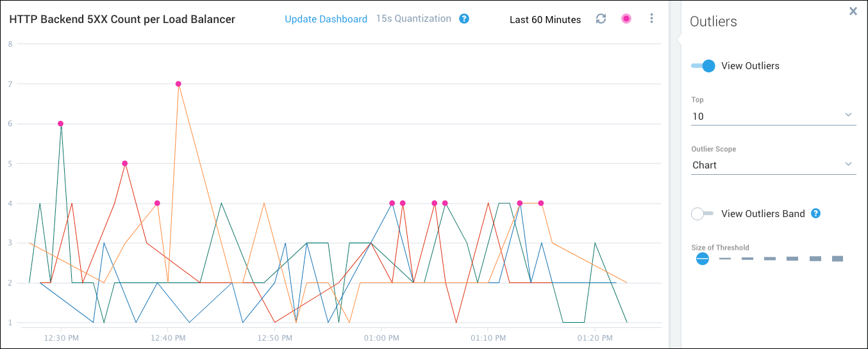Select the thickest threshold size option
Viewport: 868px width, 349px height.
click(x=837, y=259)
